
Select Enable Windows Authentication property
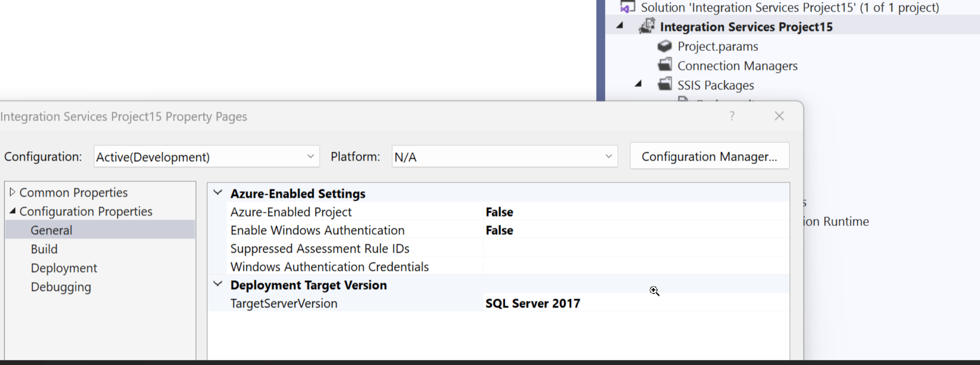(x=318, y=230)
